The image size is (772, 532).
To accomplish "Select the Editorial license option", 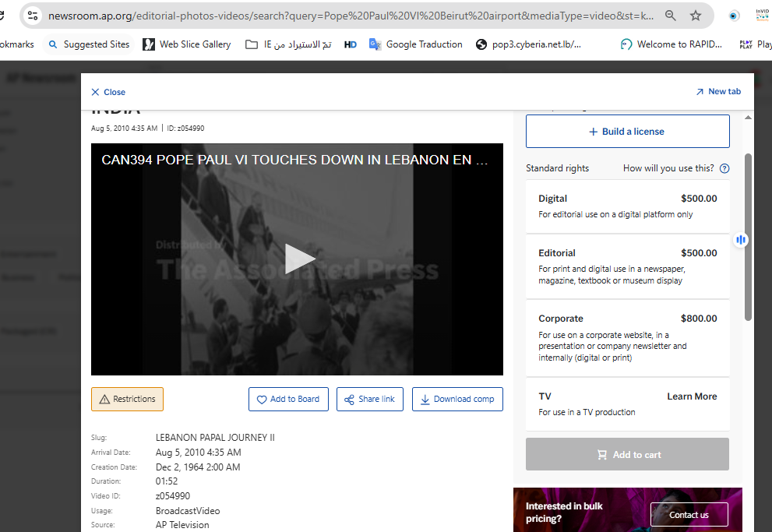I will pyautogui.click(x=627, y=266).
